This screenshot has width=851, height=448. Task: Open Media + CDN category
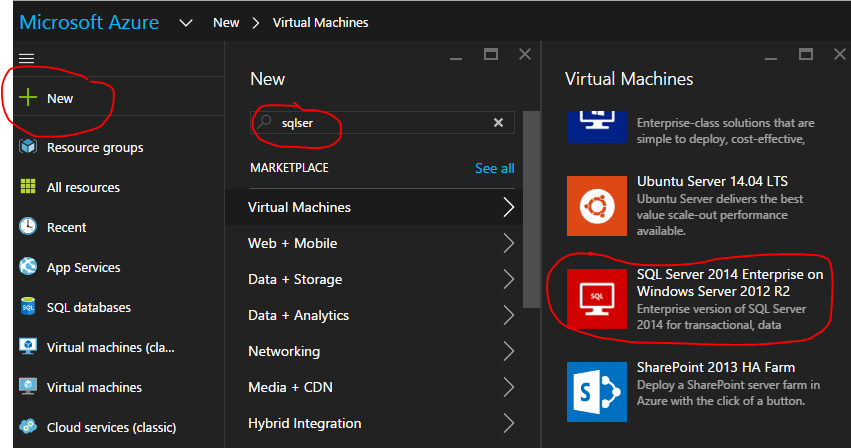pos(381,387)
